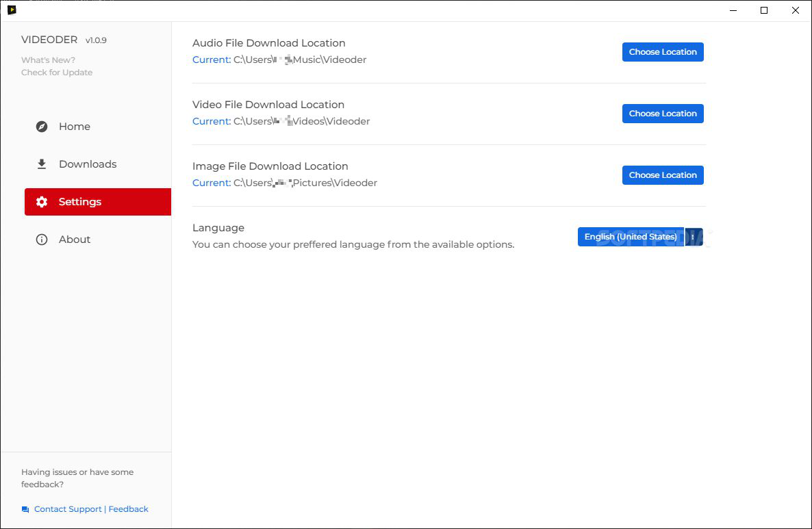Image resolution: width=812 pixels, height=529 pixels.
Task: Click the language dropdown three-dot arrow
Action: click(x=694, y=237)
